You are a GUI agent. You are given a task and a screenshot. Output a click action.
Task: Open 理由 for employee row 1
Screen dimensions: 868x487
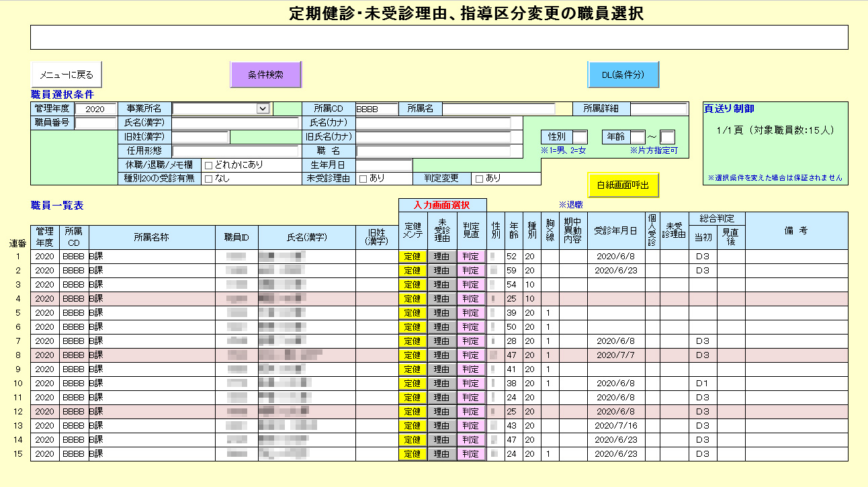[x=441, y=257]
